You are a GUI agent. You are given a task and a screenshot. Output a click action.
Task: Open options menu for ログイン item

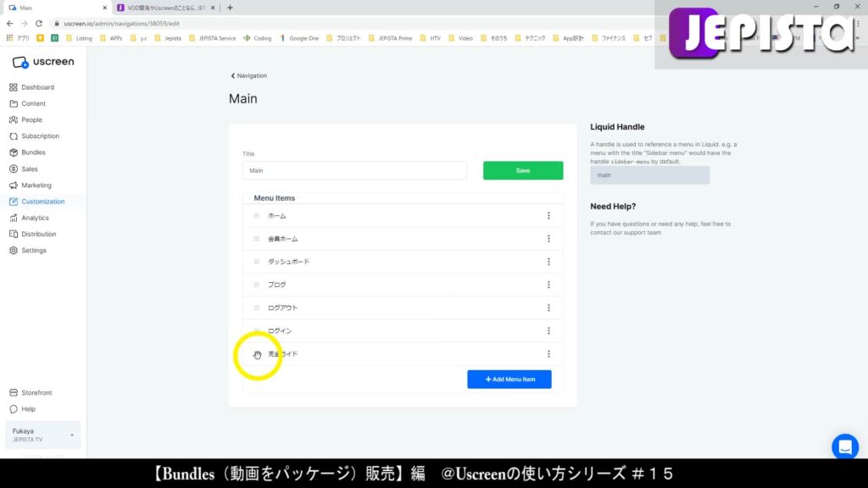(548, 331)
